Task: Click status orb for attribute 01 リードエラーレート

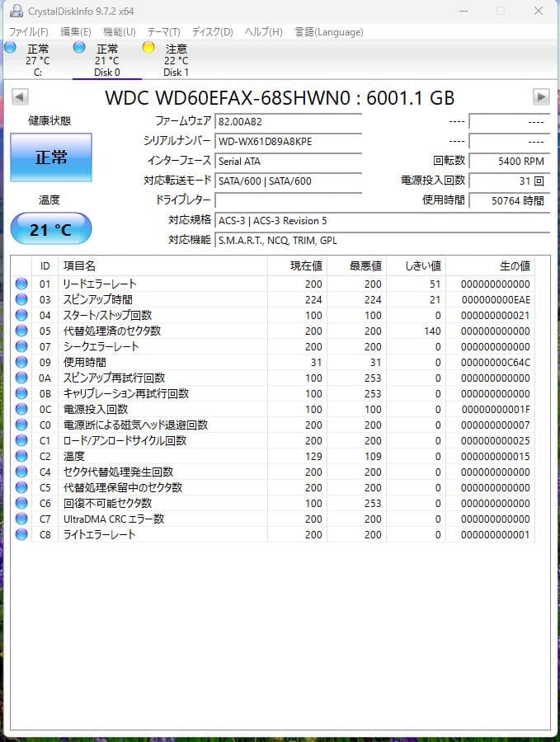Action: click(21, 284)
